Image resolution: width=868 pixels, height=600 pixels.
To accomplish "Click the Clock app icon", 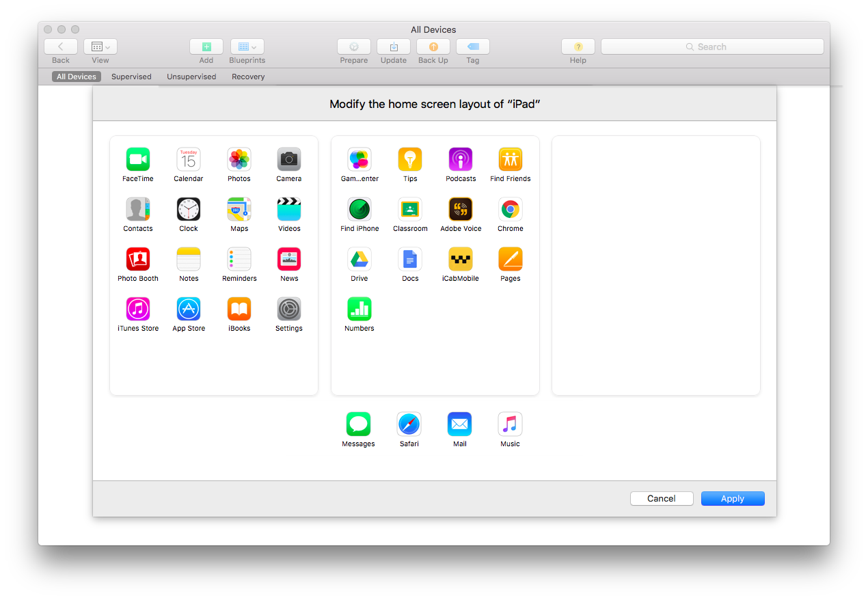I will coord(189,209).
